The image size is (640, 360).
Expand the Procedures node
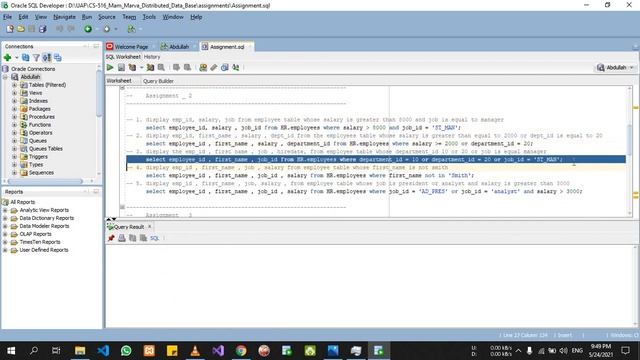(14, 117)
